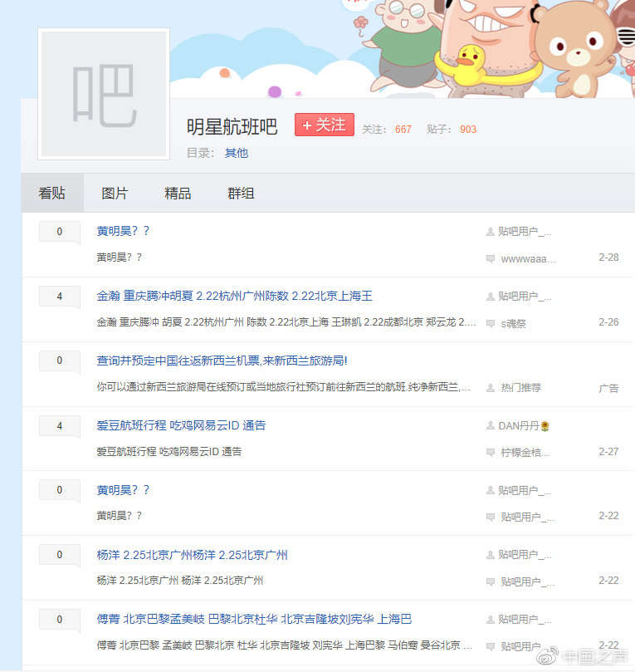Click summary 爱豆航班行程 吃鸡网易云ID 通告
Viewport: 635px width, 672px height.
(169, 452)
